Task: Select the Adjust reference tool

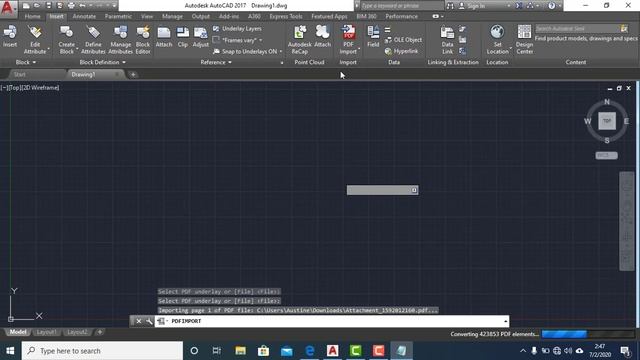Action: pyautogui.click(x=200, y=36)
